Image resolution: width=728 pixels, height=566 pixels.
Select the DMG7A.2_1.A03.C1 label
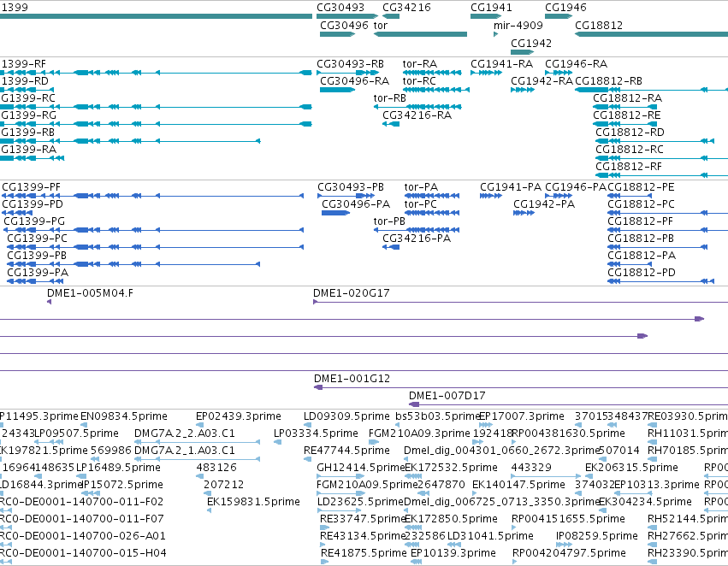point(184,451)
